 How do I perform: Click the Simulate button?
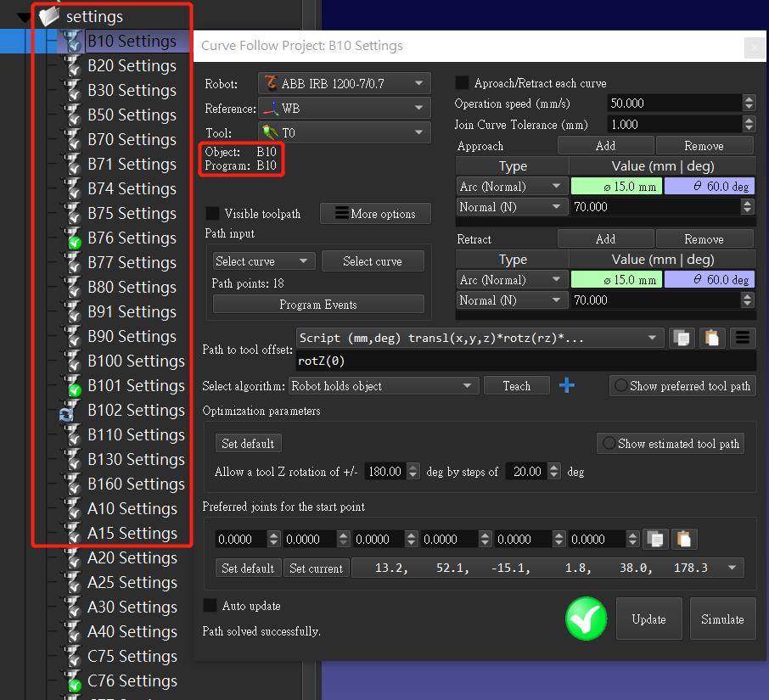(722, 619)
